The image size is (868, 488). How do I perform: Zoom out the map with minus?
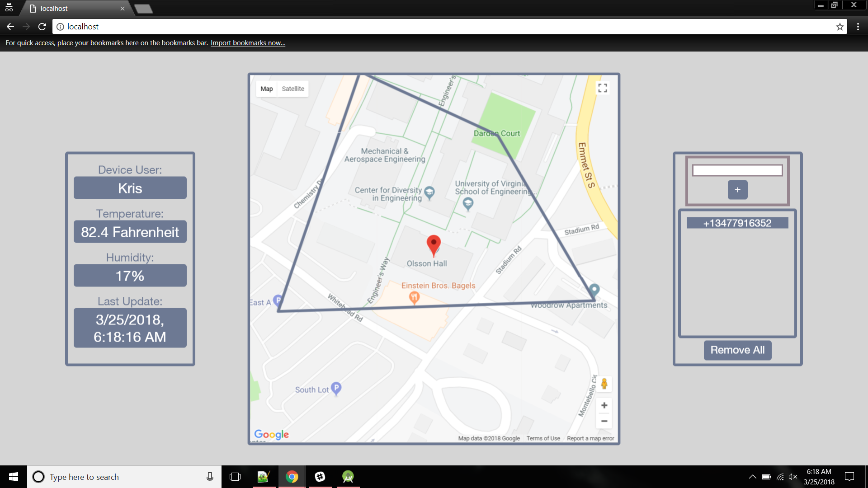[x=604, y=421]
